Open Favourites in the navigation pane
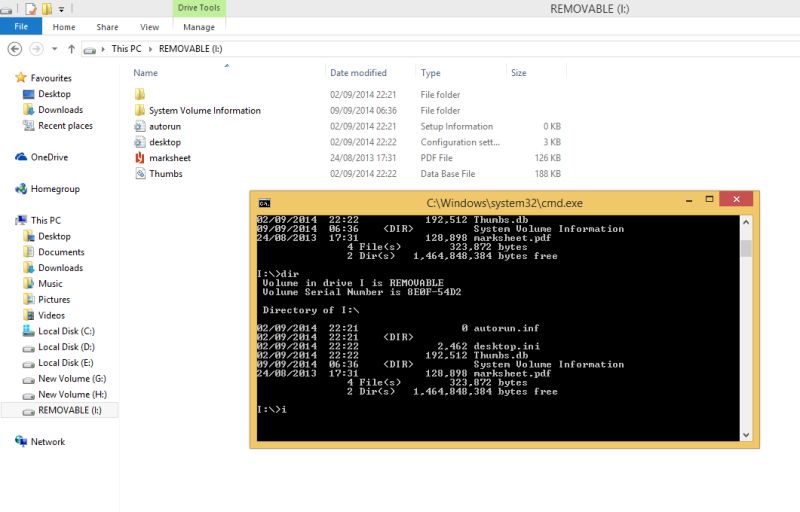Viewport: 800px width, 512px height. point(51,78)
